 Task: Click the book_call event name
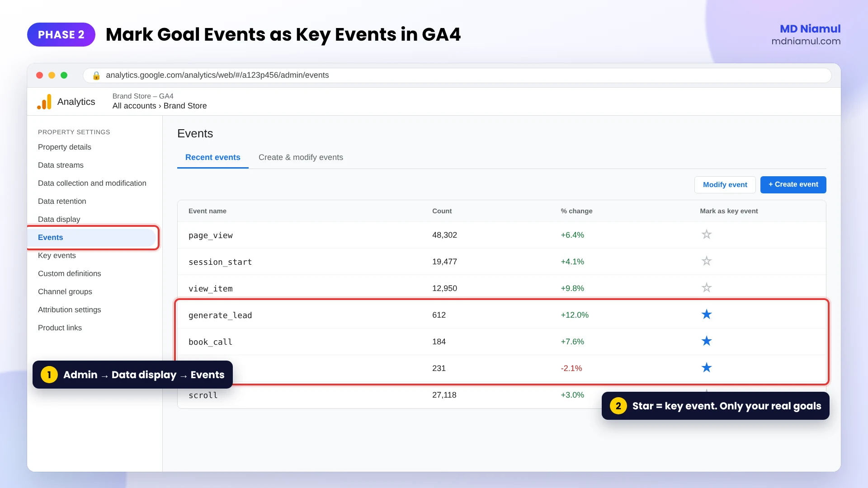tap(211, 342)
